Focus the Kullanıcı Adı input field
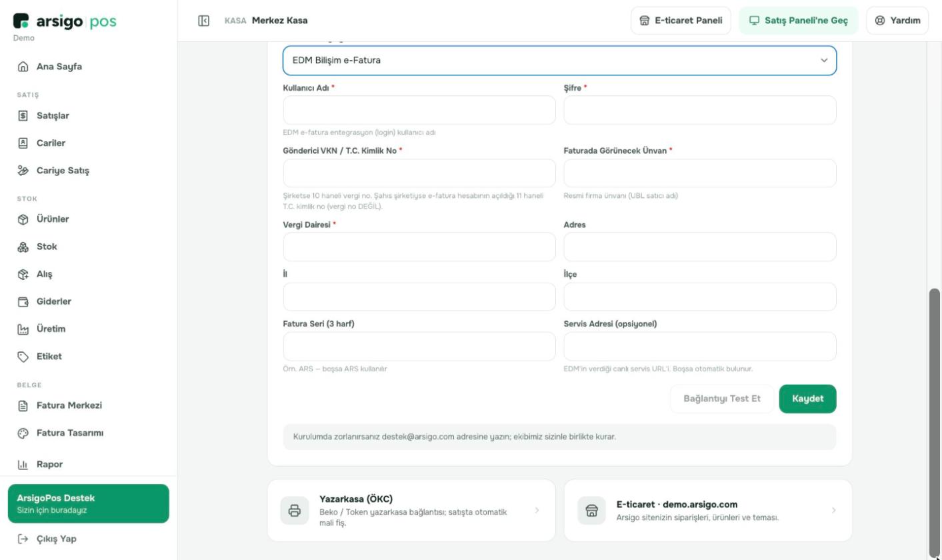 [419, 110]
